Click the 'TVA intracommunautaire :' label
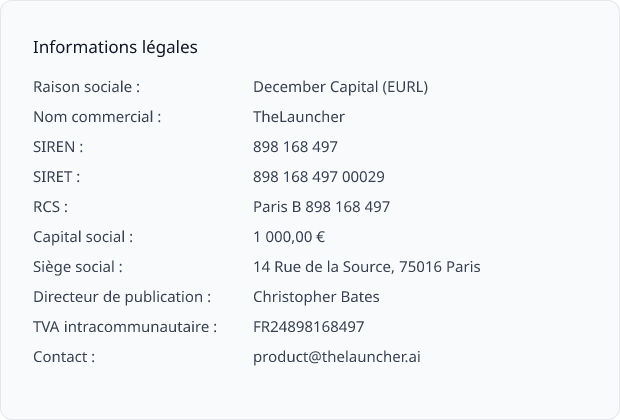The image size is (620, 420). pyautogui.click(x=125, y=327)
